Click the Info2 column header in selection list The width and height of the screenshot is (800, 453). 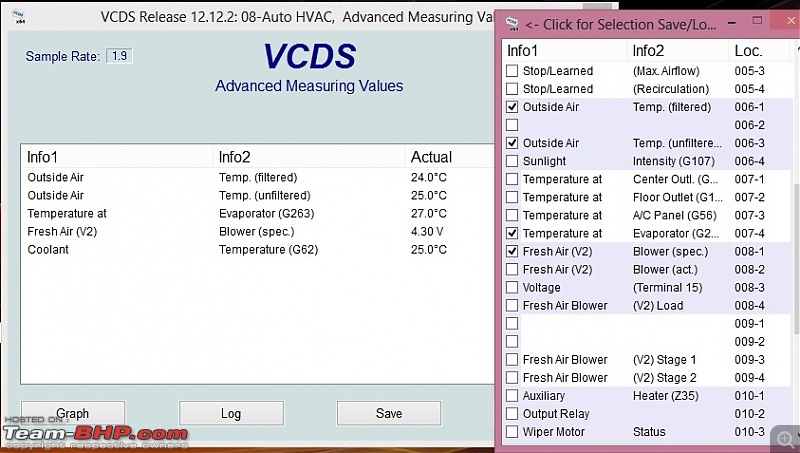coord(677,51)
